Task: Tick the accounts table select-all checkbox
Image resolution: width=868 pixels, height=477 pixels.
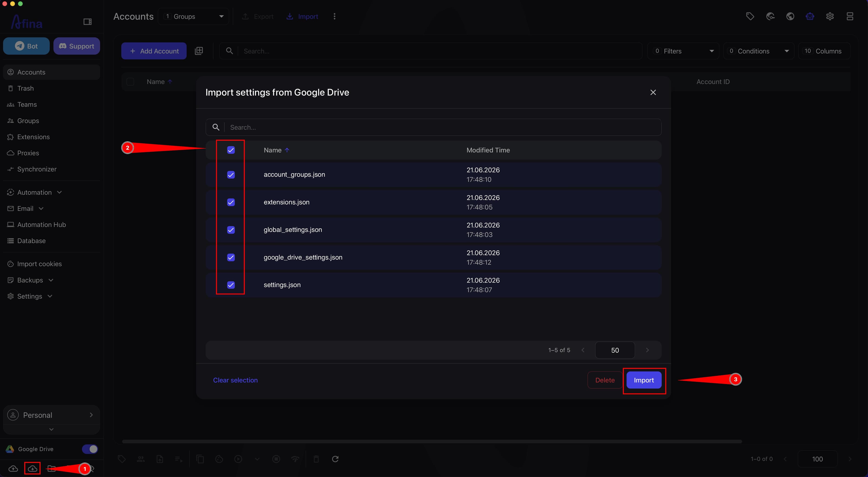Action: point(130,82)
